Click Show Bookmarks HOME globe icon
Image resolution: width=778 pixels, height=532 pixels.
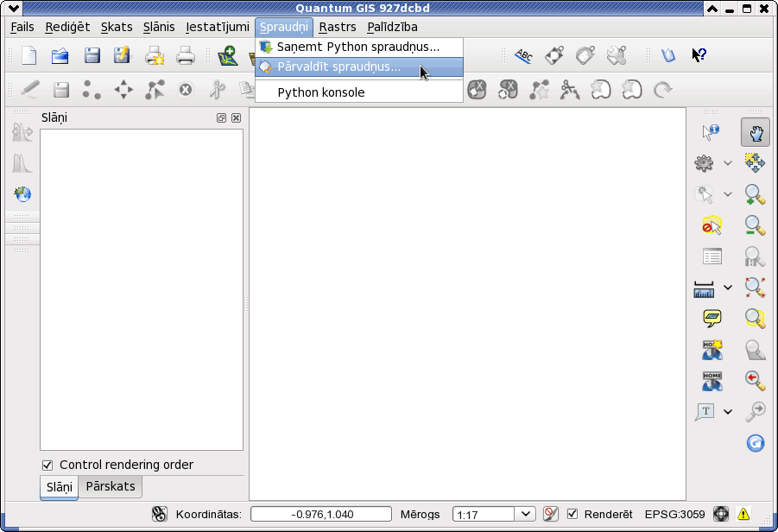[x=712, y=381]
